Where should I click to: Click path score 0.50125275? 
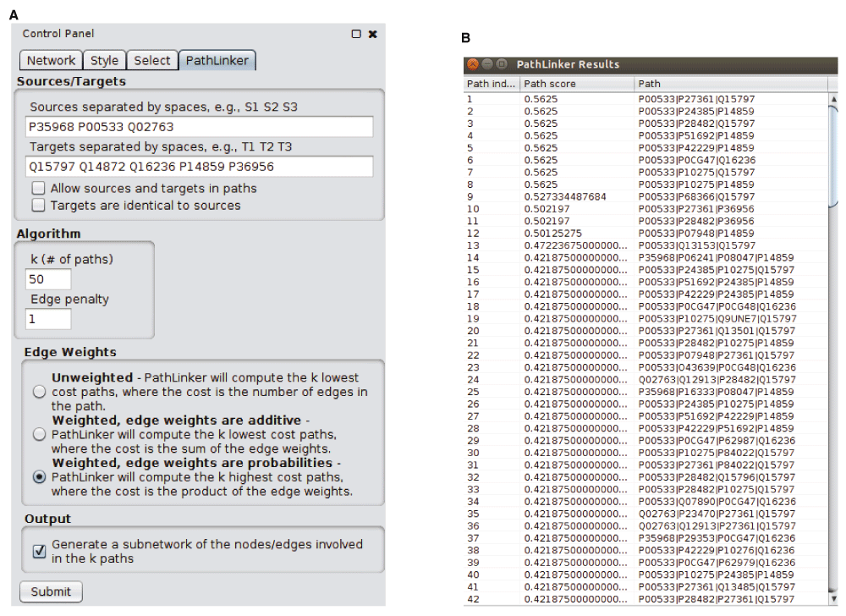[x=553, y=234]
